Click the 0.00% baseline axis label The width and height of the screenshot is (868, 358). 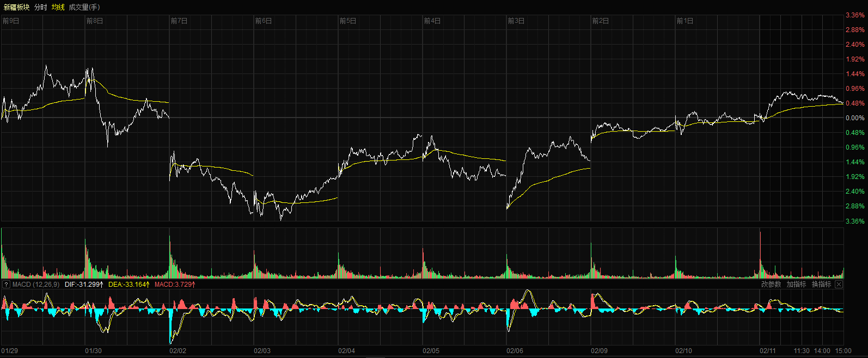click(855, 118)
